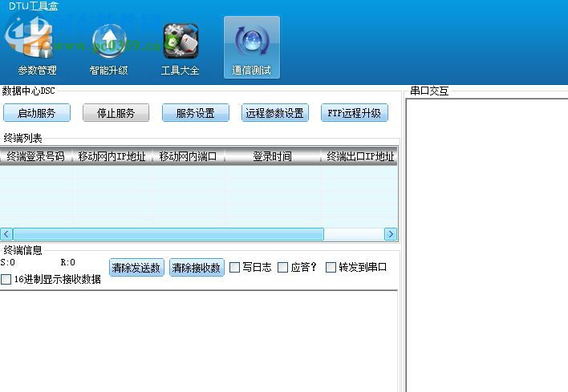Screen dimensions: 568x392
Task: Click the R:0 received counter text
Action: [x=67, y=262]
